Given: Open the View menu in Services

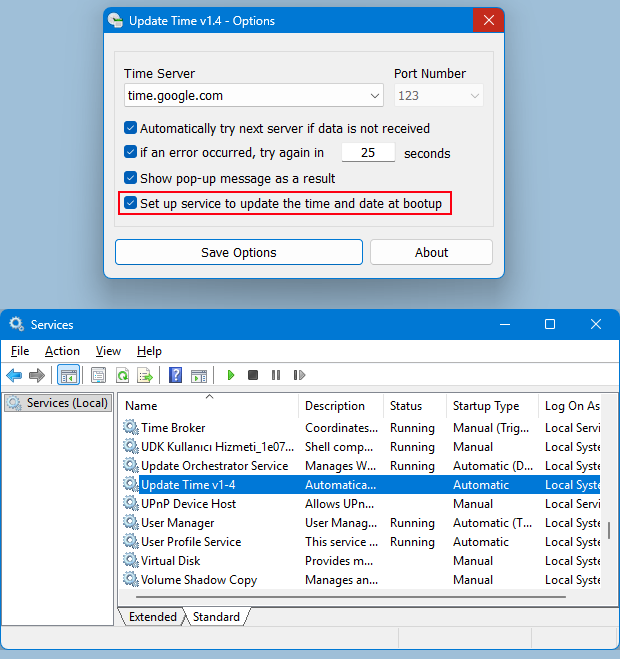Looking at the screenshot, I should (108, 351).
